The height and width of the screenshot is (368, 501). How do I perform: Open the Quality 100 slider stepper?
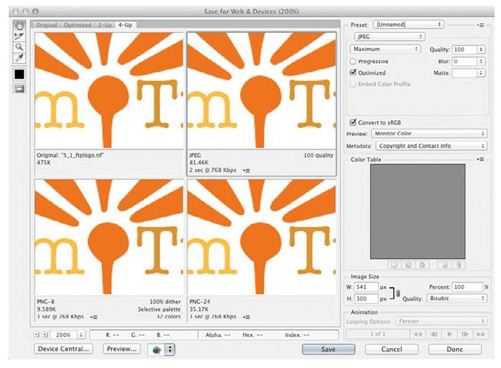[481, 49]
